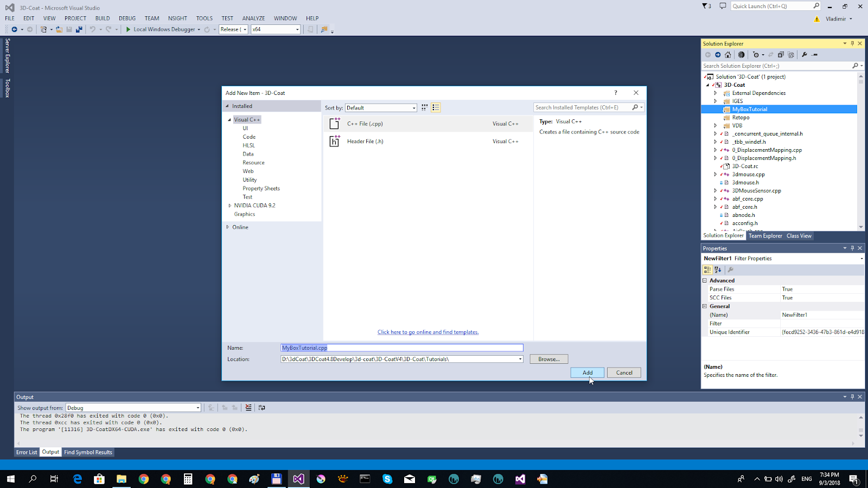Open the notifications flag indicator
Viewport: 868px width, 488px height.
(706, 6)
